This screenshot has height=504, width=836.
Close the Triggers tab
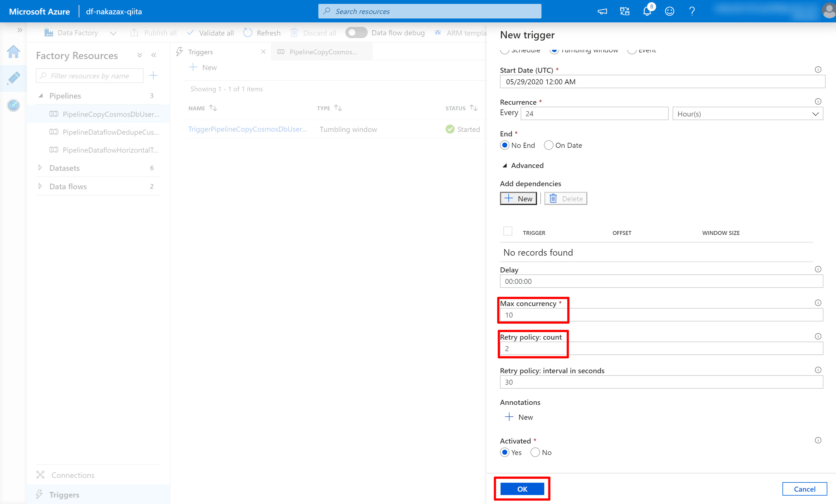[x=263, y=52]
